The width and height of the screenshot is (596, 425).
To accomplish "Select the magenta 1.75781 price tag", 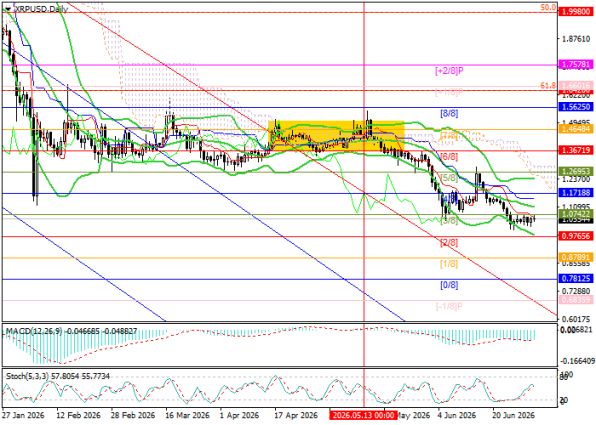I will point(576,65).
